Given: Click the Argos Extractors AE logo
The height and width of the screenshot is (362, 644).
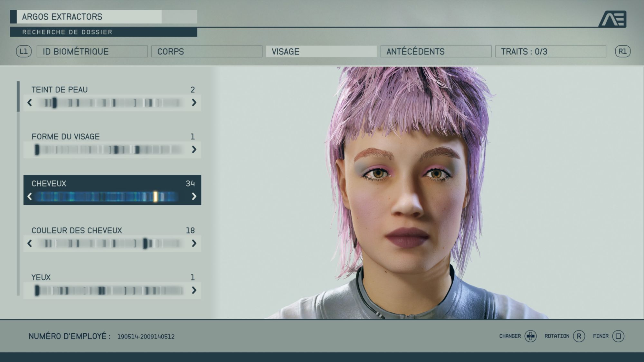Looking at the screenshot, I should [612, 19].
